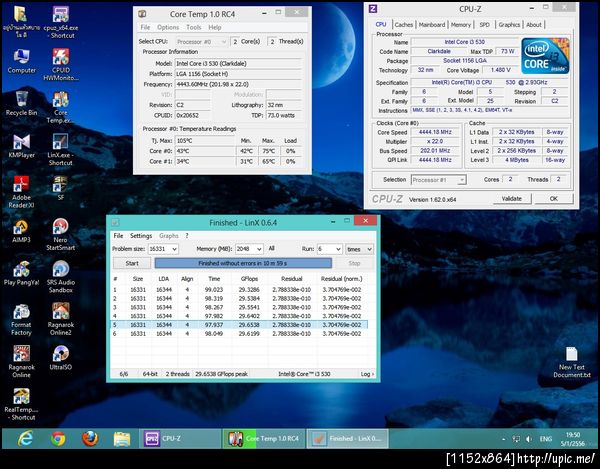Open the SF desktop icon

(x=60, y=188)
